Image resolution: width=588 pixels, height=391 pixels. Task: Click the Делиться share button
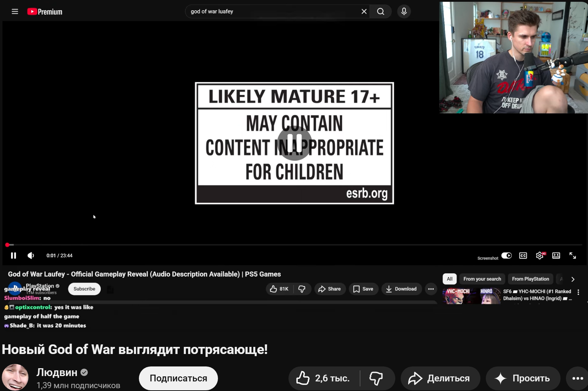coord(440,378)
